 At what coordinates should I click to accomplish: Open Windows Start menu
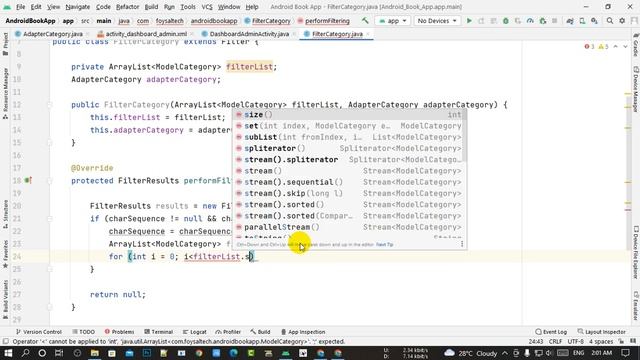click(8, 353)
